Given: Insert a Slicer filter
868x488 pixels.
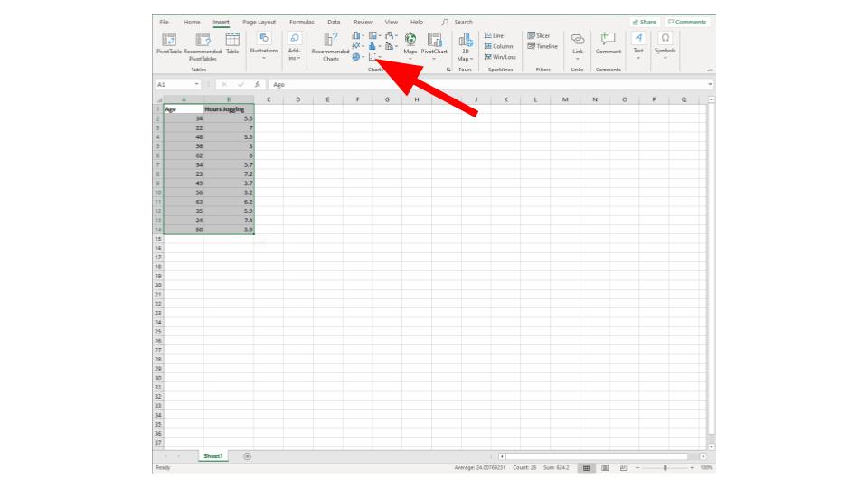Looking at the screenshot, I should (539, 35).
